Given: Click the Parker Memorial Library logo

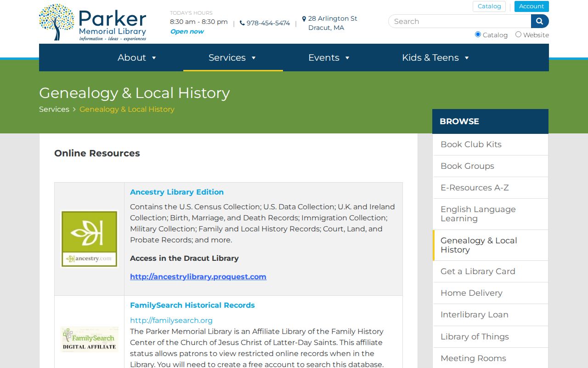Looking at the screenshot, I should pos(93,23).
